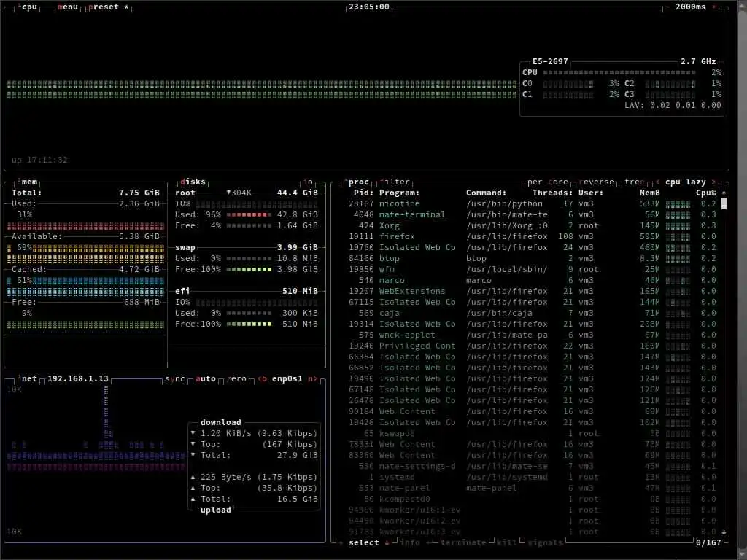Select the marco process row

tap(528, 281)
